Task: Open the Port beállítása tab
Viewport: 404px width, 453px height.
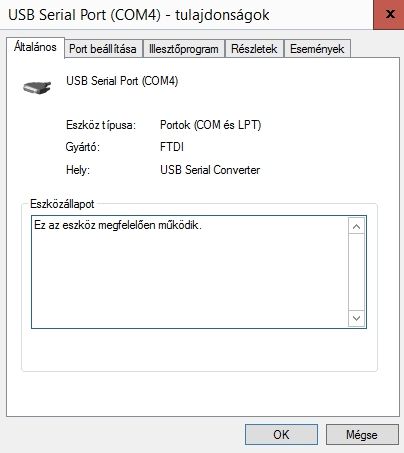Action: (x=103, y=49)
